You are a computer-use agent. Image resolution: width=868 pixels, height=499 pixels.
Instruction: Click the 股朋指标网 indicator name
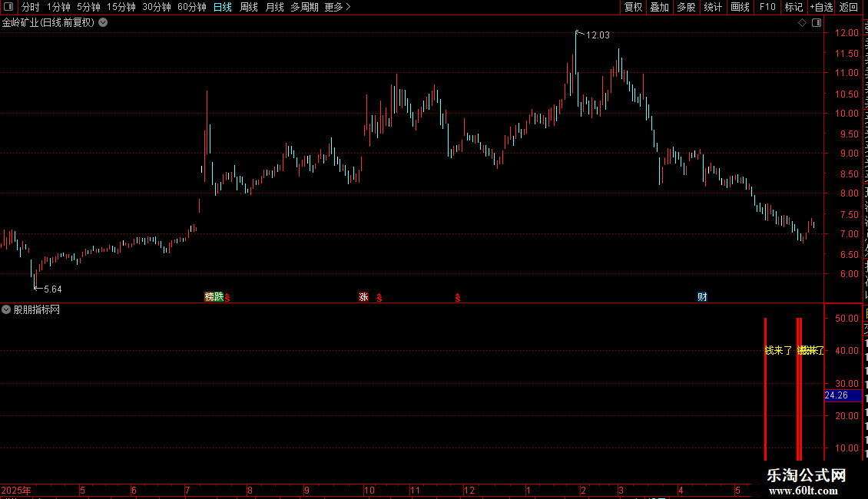click(37, 310)
